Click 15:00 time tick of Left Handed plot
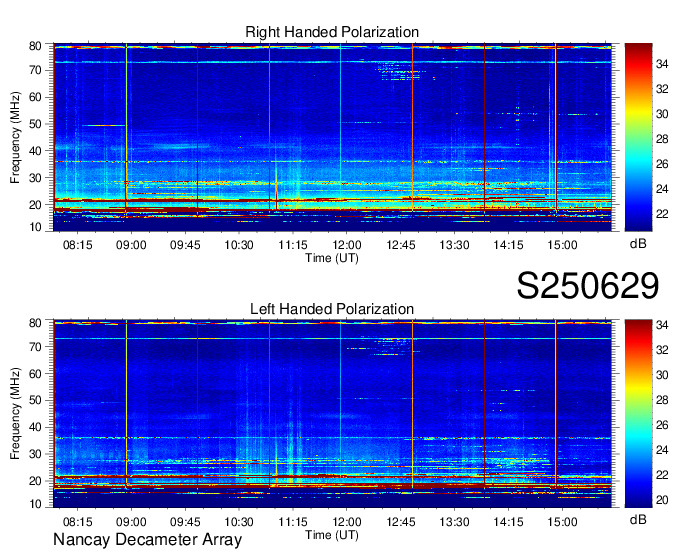This screenshot has width=680, height=552. pyautogui.click(x=562, y=521)
